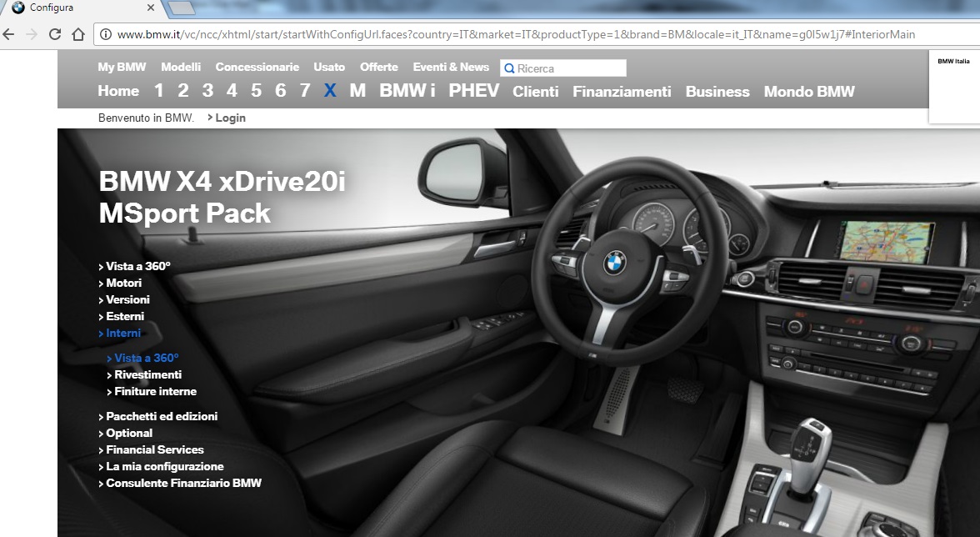Open the highlighted X models link

[330, 91]
